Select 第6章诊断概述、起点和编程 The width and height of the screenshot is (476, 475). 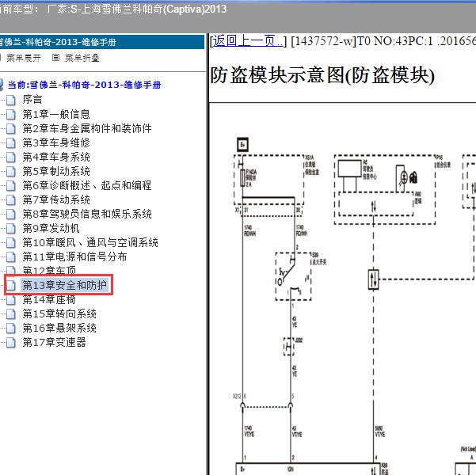pyautogui.click(x=87, y=185)
